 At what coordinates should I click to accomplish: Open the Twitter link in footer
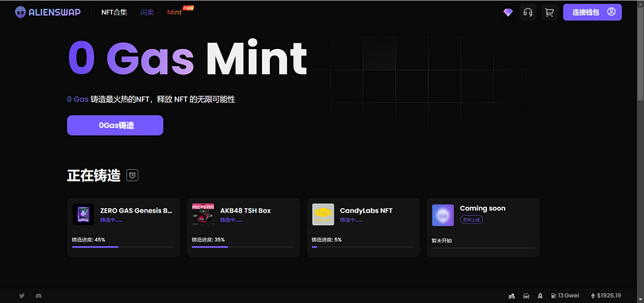[22, 295]
